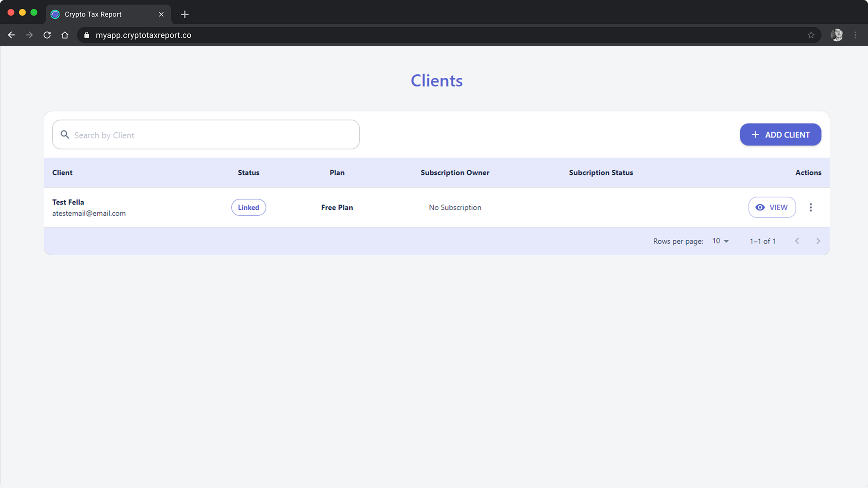The image size is (868, 488).
Task: Go to the next table page
Action: click(x=818, y=241)
